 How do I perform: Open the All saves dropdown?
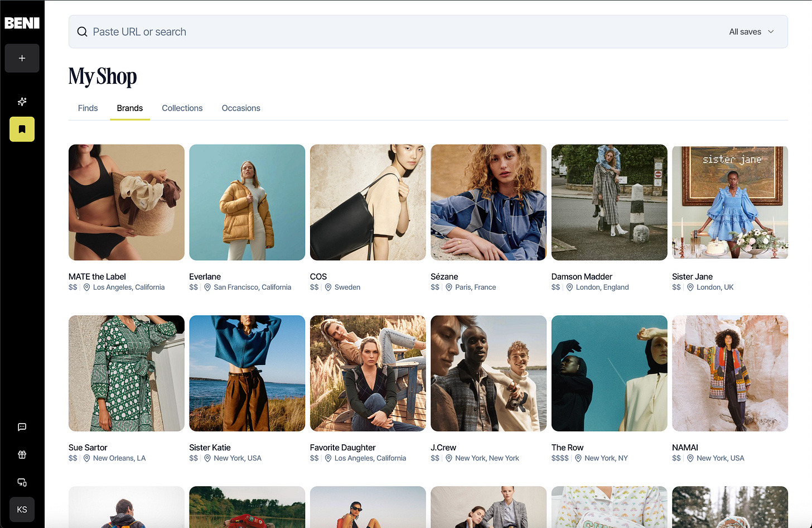point(751,32)
